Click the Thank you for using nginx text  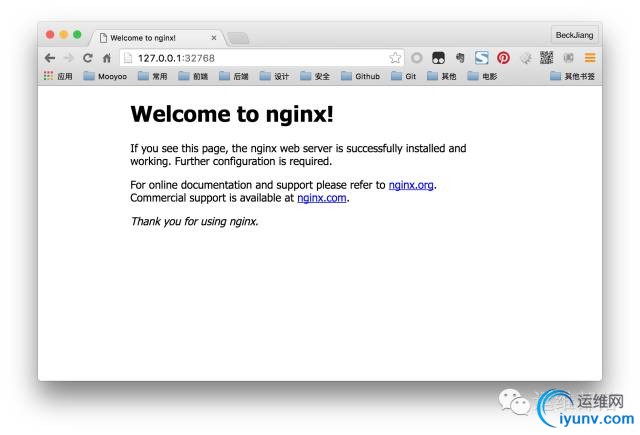point(194,222)
